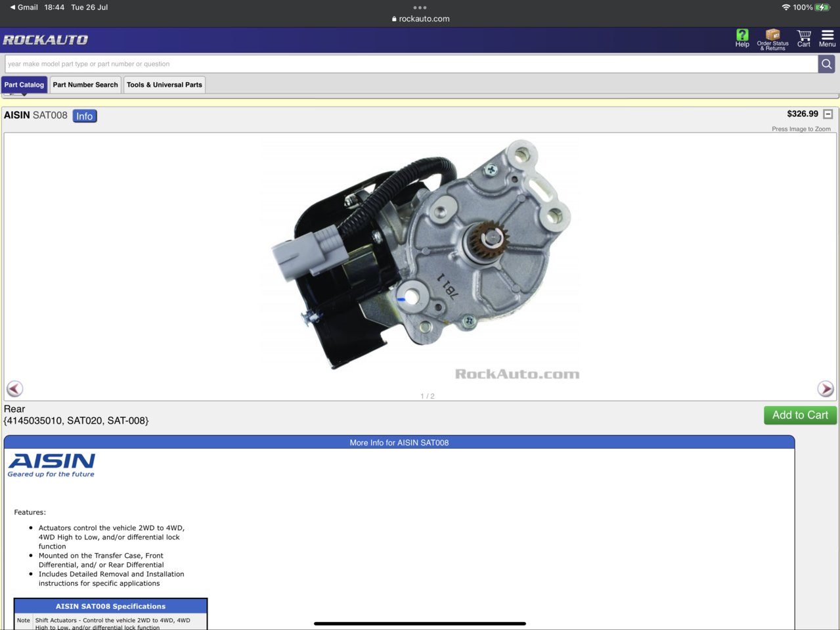Click the 'Press Image to Zoom' hint
The image size is (840, 630).
point(801,129)
